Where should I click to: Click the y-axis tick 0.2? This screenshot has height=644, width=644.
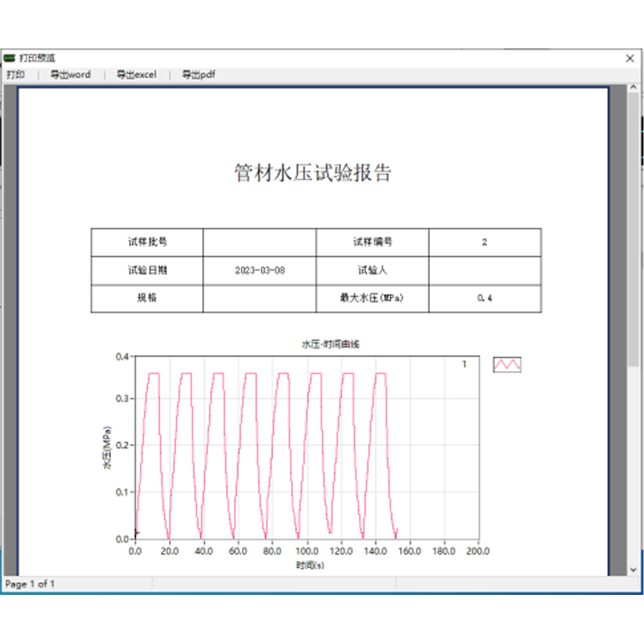(x=122, y=445)
